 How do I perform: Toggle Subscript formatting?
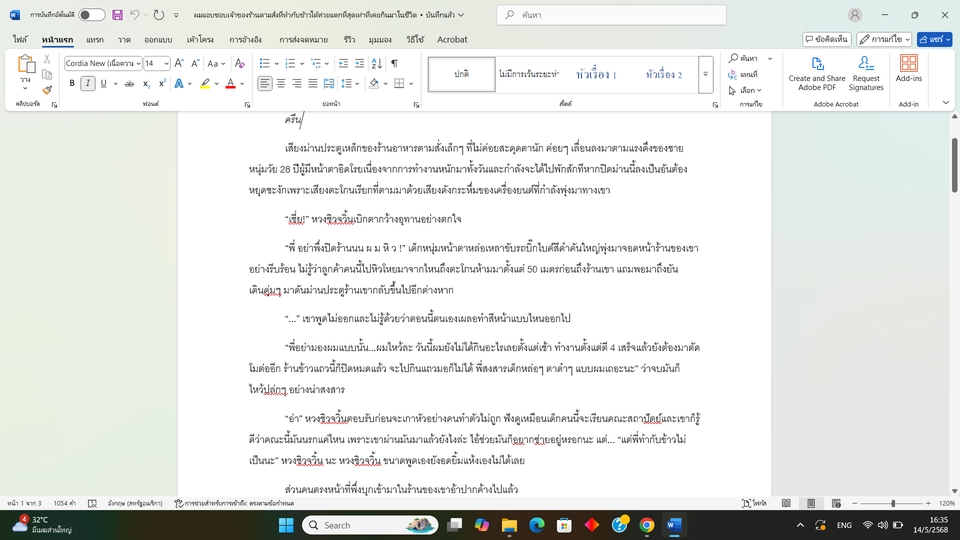(x=146, y=83)
